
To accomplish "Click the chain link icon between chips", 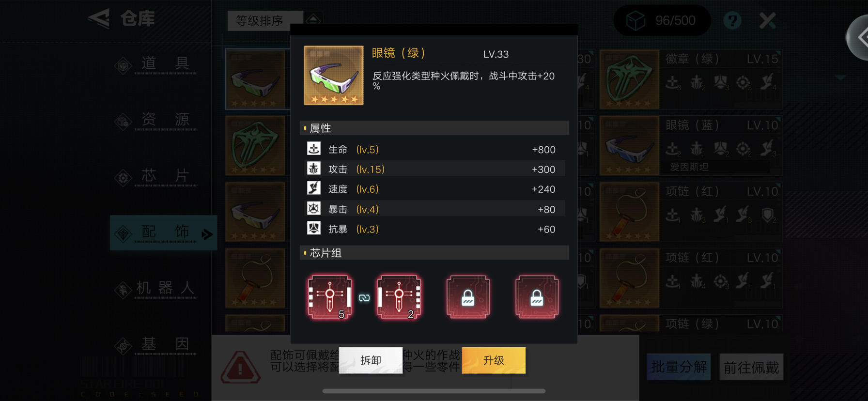I will 364,298.
